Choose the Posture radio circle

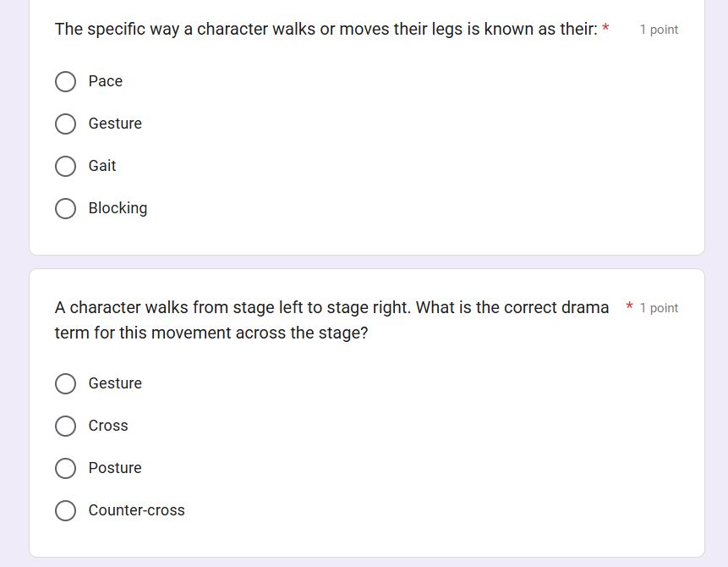tap(66, 469)
